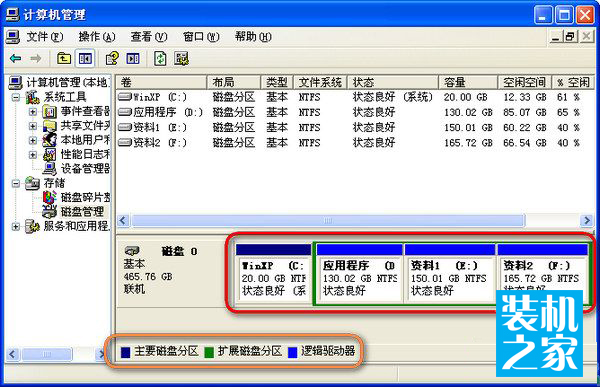The height and width of the screenshot is (387, 600).
Task: Click the volume list scroll left arrow
Action: click(123, 220)
